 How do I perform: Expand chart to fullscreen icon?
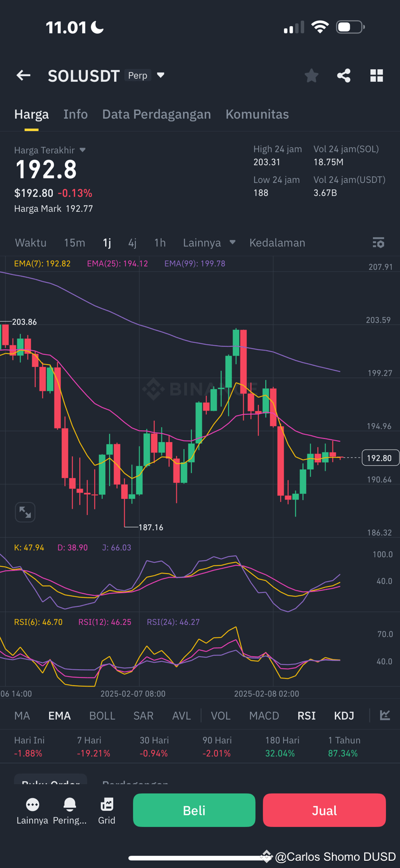point(25,512)
